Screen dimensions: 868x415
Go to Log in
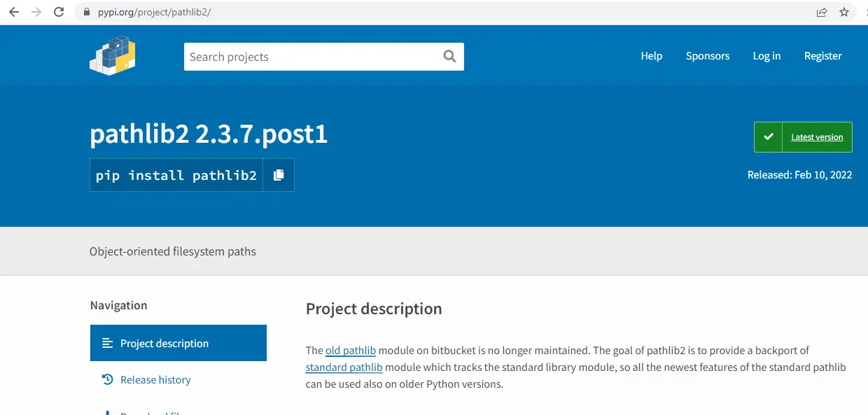pyautogui.click(x=766, y=56)
